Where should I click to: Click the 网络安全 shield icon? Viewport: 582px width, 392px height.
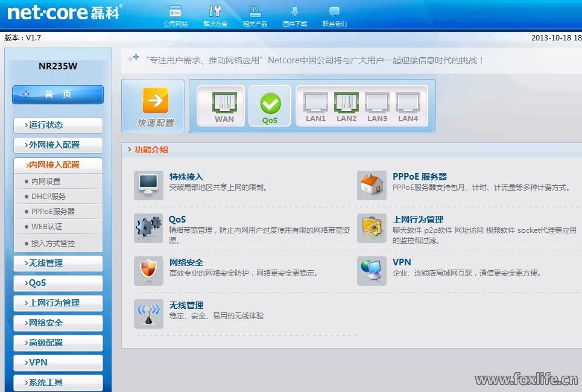coord(148,271)
